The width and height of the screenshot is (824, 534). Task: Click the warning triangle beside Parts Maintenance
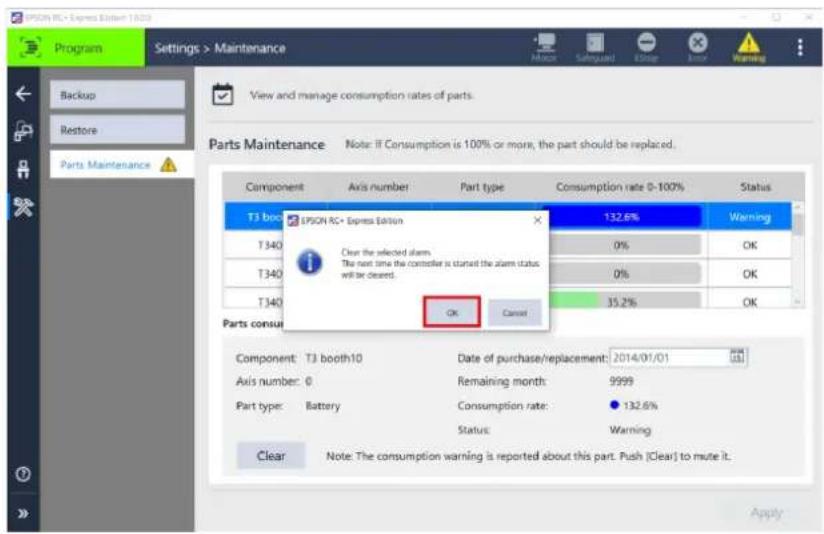tap(168, 165)
